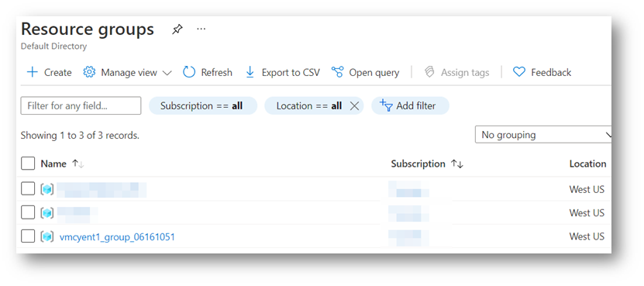Click the Manage view gear icon
The height and width of the screenshot is (286, 644).
pyautogui.click(x=89, y=72)
